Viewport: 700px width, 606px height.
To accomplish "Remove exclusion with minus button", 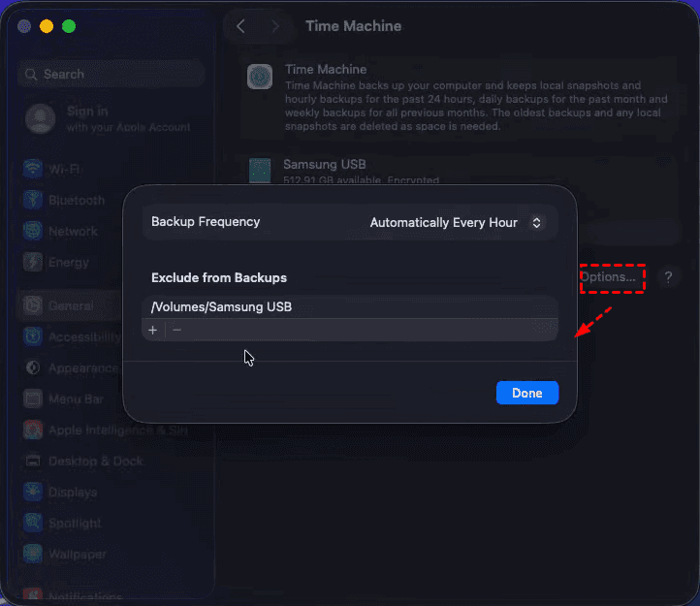I will pyautogui.click(x=176, y=331).
